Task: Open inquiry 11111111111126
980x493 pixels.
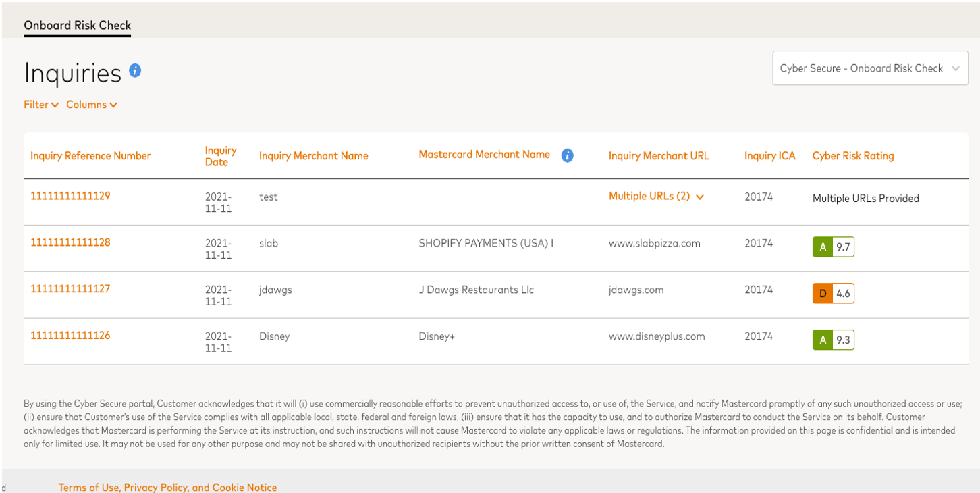Action: 70,336
